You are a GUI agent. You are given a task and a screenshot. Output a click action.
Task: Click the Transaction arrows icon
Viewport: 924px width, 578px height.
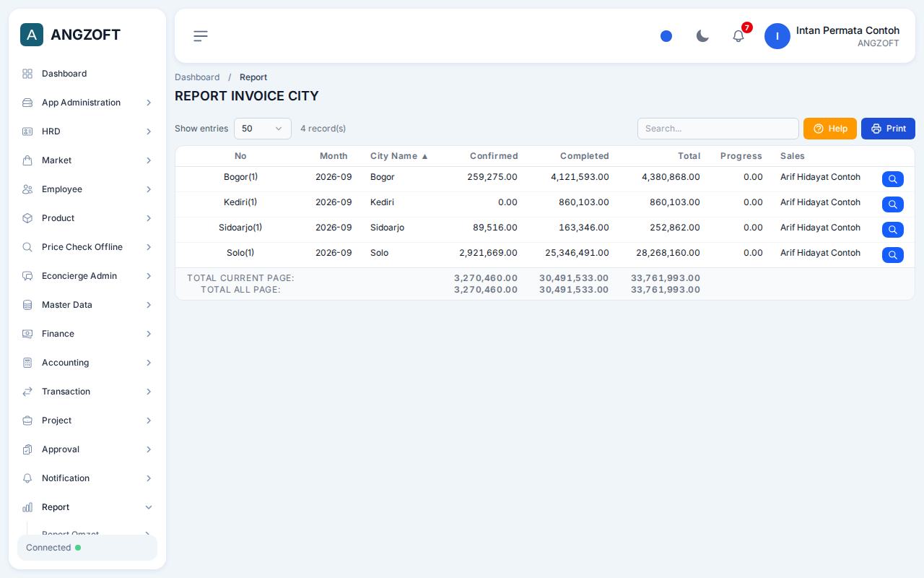[27, 392]
